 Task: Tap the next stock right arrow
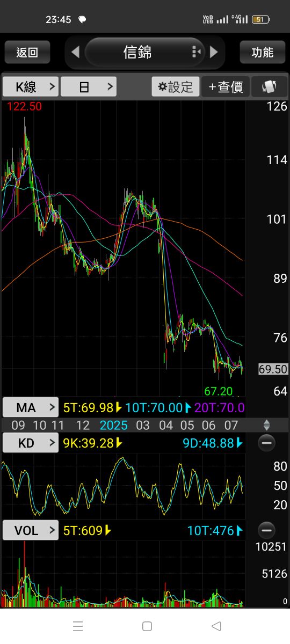(214, 52)
